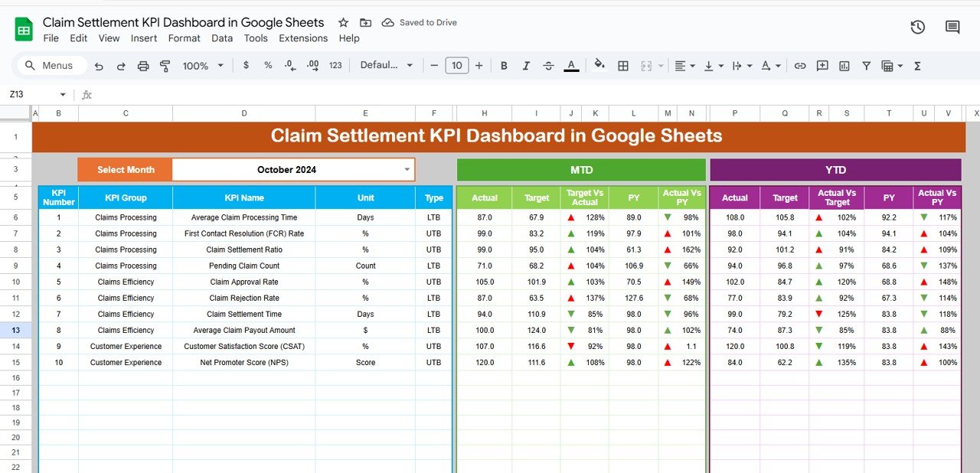Toggle italic formatting
This screenshot has width=980, height=473.
point(526,66)
